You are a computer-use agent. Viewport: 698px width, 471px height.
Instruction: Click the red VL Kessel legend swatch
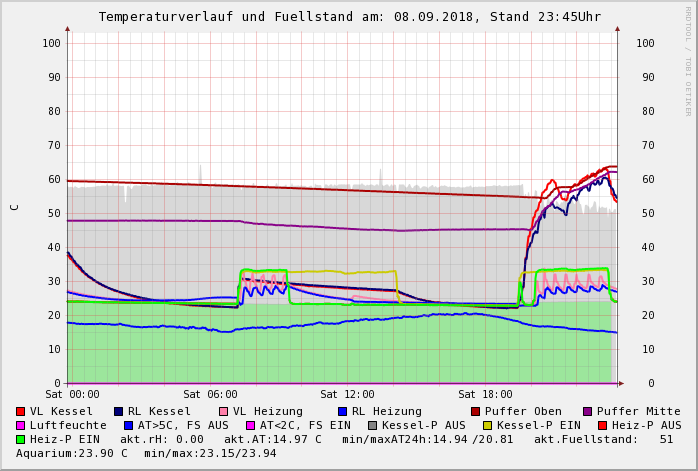coord(21,411)
